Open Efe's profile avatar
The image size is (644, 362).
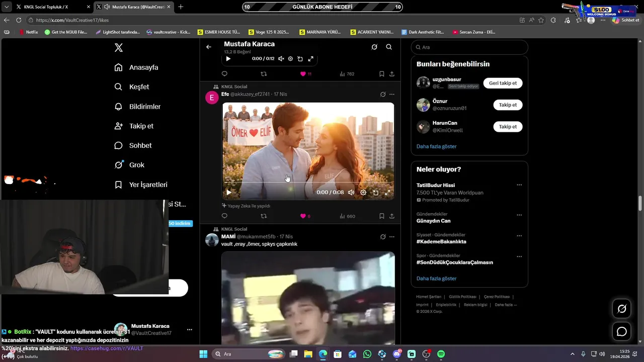(x=212, y=97)
